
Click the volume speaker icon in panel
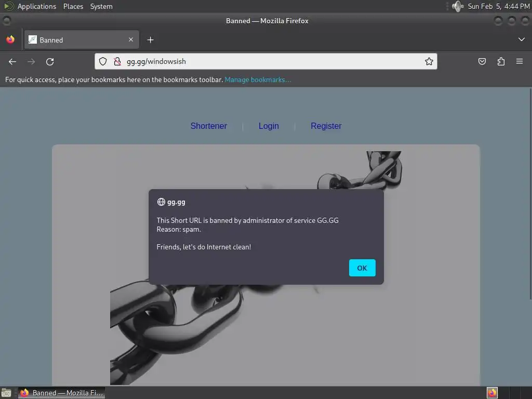point(458,6)
